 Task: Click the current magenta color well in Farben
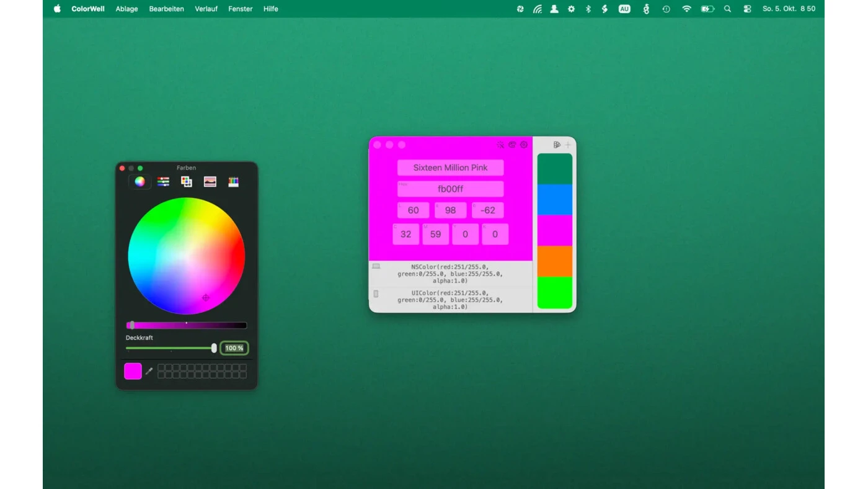point(133,371)
